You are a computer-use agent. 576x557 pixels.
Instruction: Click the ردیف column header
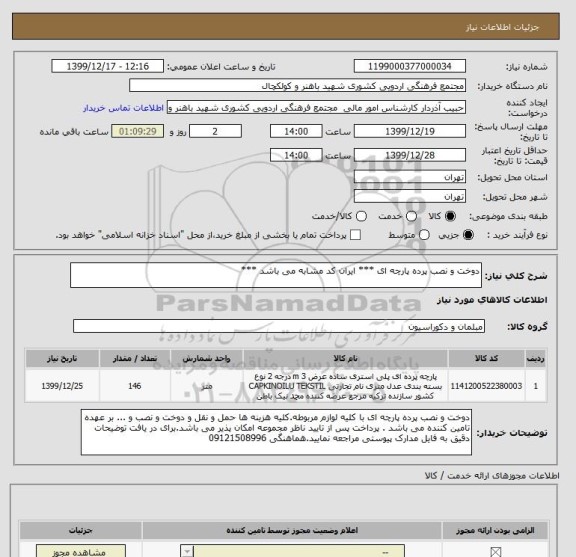point(536,359)
